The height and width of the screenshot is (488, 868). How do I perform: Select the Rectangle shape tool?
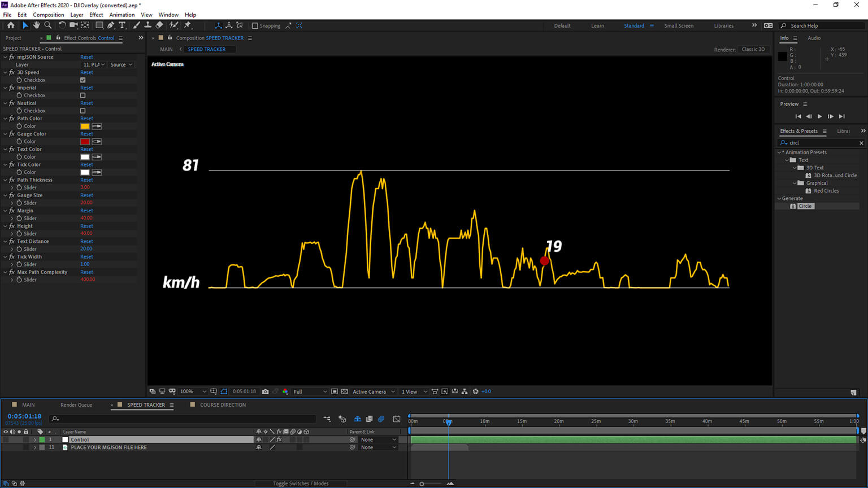(x=99, y=25)
